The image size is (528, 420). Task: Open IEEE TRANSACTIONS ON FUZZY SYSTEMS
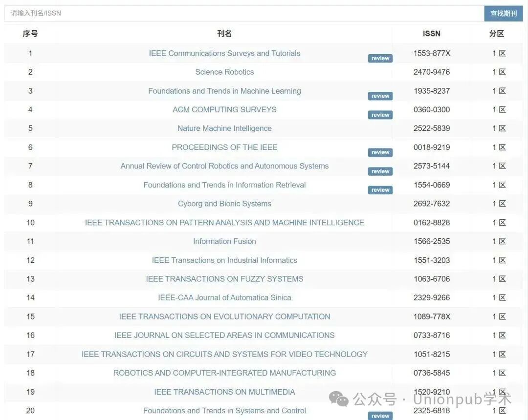click(224, 279)
